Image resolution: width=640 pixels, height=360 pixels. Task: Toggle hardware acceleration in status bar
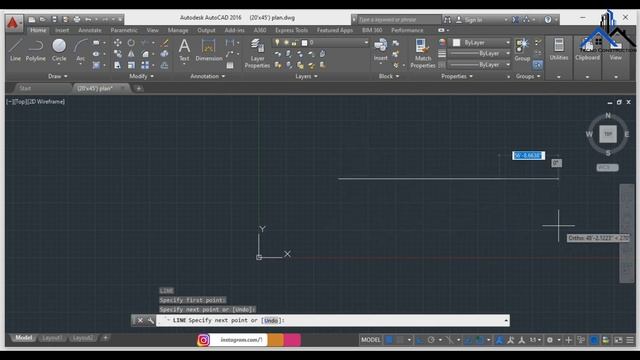[594, 340]
